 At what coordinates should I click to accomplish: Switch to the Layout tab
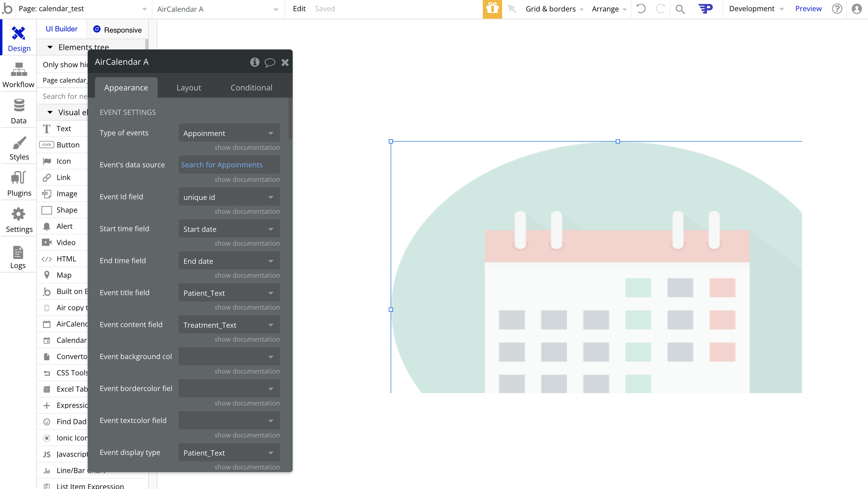coord(188,88)
